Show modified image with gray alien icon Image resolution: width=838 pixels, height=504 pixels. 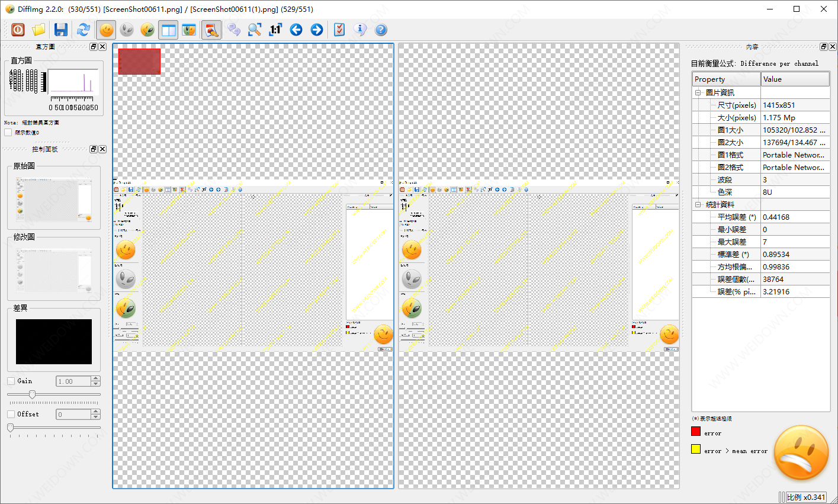tap(127, 30)
